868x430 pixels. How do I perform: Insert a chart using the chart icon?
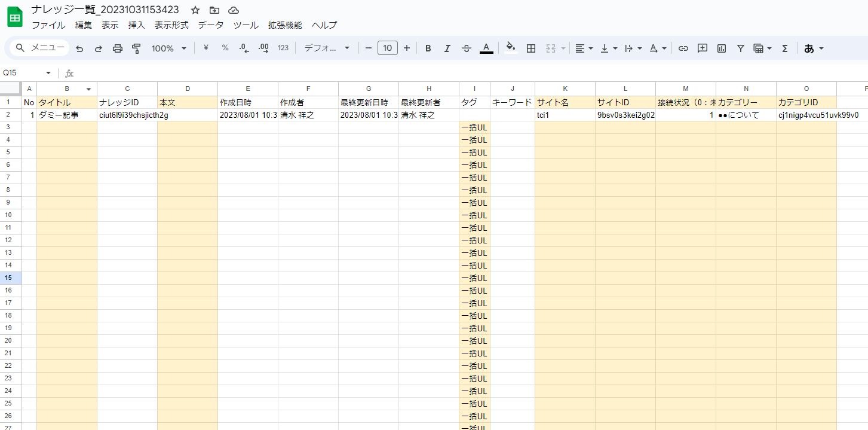(x=722, y=48)
